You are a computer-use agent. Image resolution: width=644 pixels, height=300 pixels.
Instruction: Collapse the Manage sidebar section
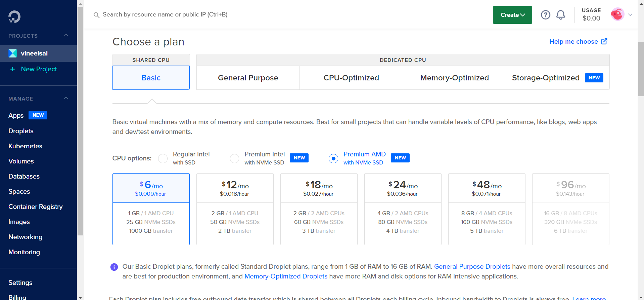[x=66, y=98]
